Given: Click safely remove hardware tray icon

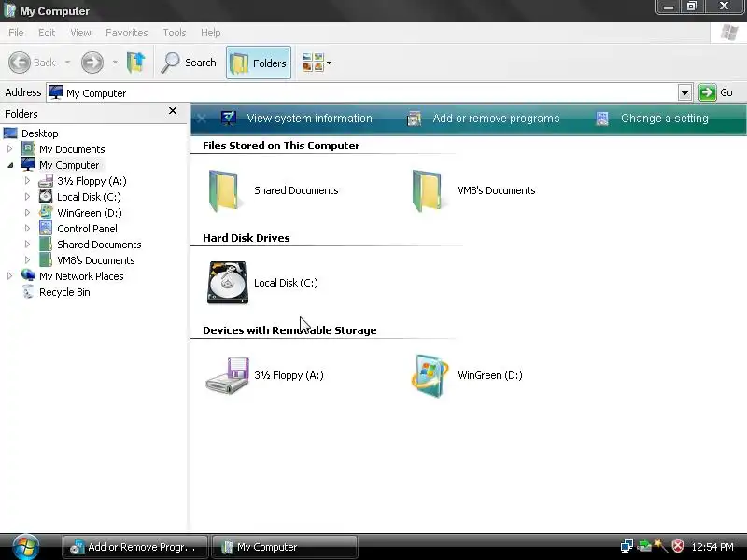Looking at the screenshot, I should 644,546.
